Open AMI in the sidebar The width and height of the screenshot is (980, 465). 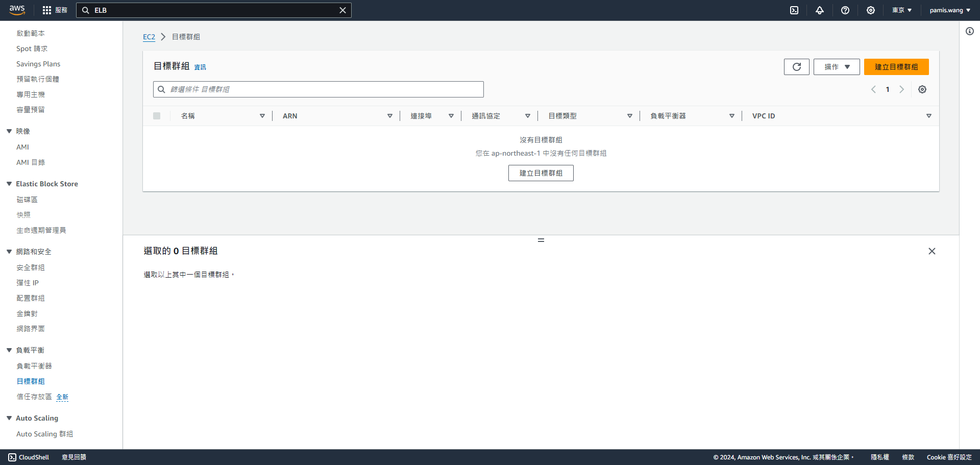click(22, 147)
